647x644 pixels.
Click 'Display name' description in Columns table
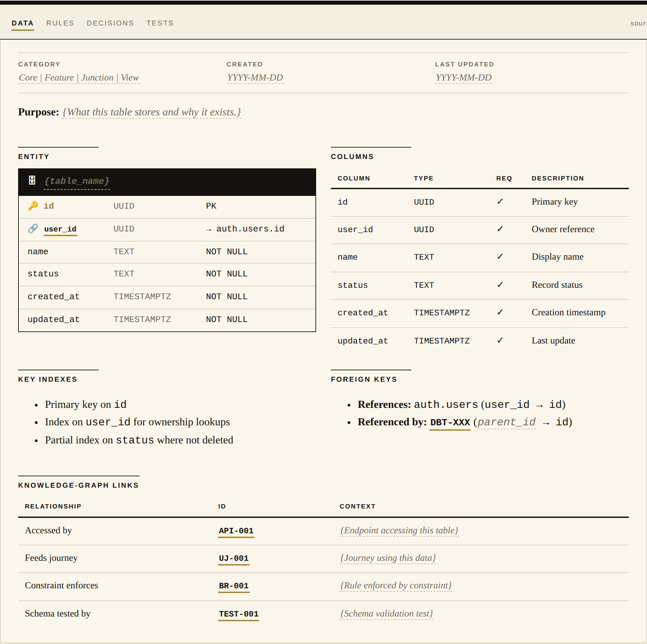pos(557,257)
